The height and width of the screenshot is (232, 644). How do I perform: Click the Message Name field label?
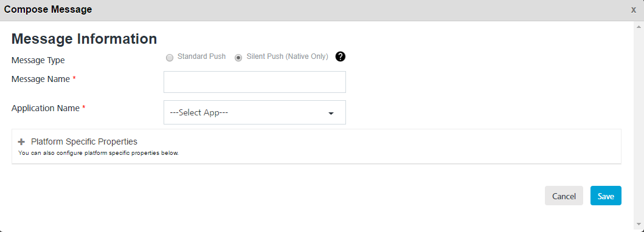tap(41, 79)
